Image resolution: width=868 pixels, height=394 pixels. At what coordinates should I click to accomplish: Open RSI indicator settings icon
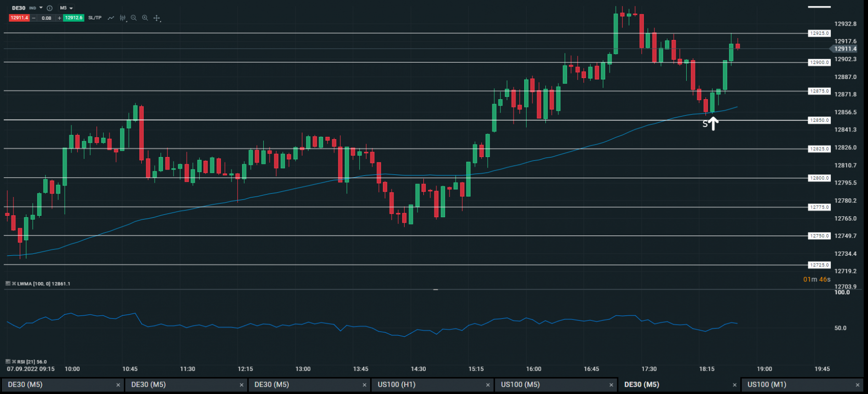(8, 362)
